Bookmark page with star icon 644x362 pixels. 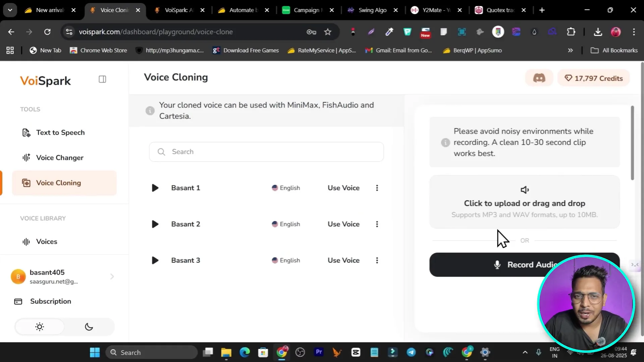pos(328,32)
